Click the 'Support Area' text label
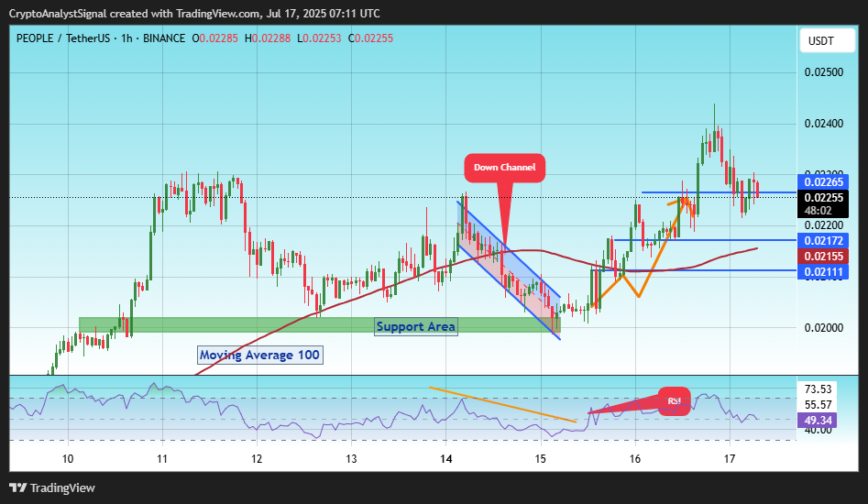The image size is (868, 504). [x=416, y=327]
